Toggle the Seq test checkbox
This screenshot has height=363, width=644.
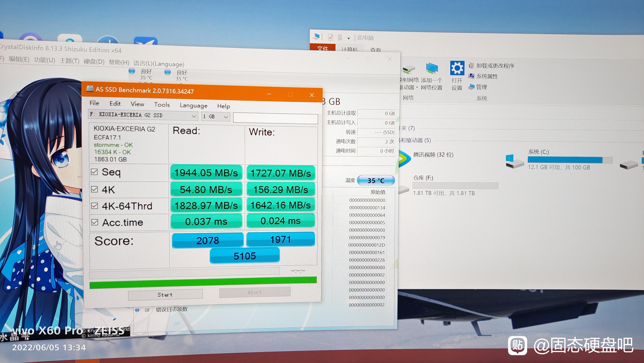click(94, 172)
